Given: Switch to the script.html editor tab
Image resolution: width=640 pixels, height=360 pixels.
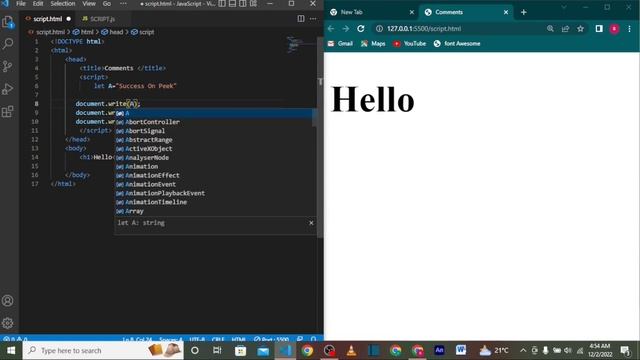Looking at the screenshot, I should point(48,19).
